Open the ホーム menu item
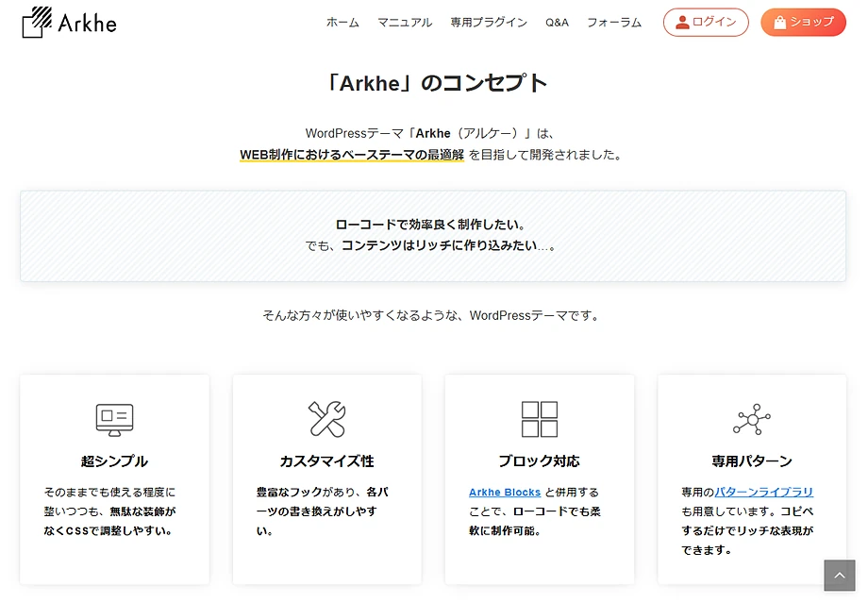 click(x=342, y=23)
